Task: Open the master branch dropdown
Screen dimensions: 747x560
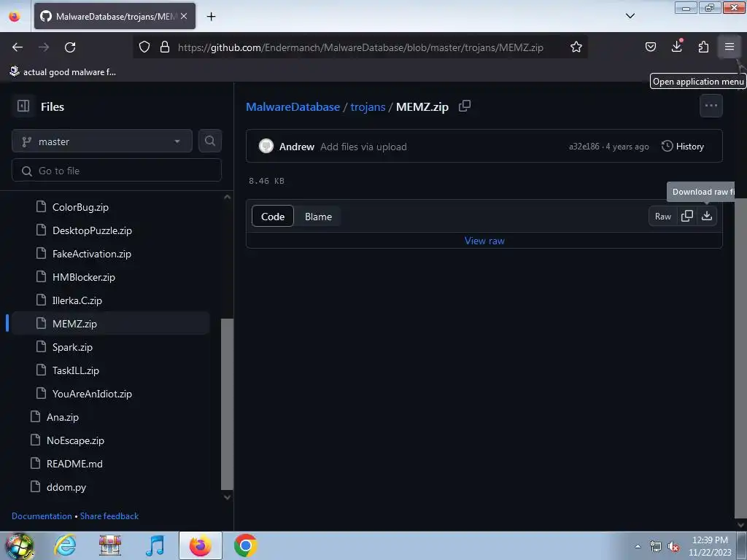Action: 102,141
